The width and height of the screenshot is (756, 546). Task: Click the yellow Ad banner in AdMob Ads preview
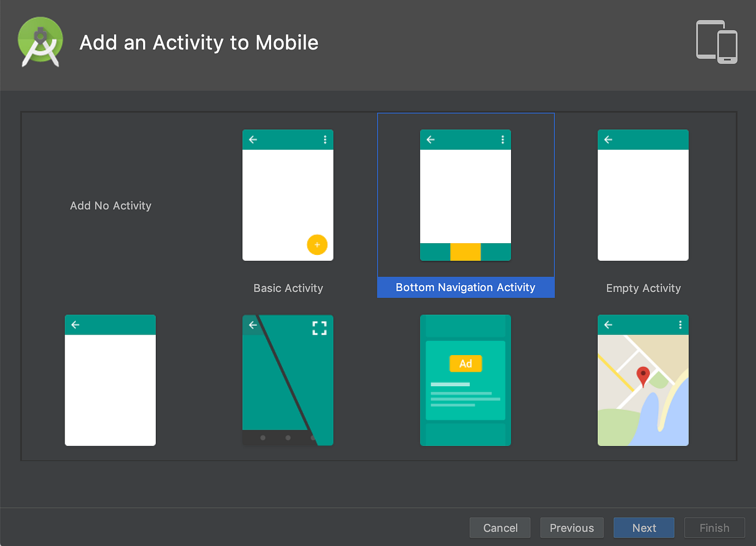465,363
